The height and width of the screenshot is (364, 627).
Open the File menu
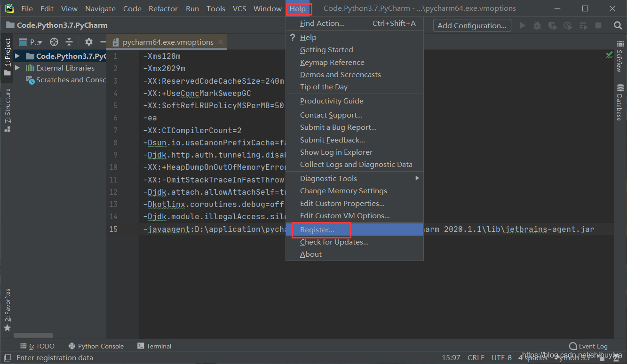pos(27,9)
